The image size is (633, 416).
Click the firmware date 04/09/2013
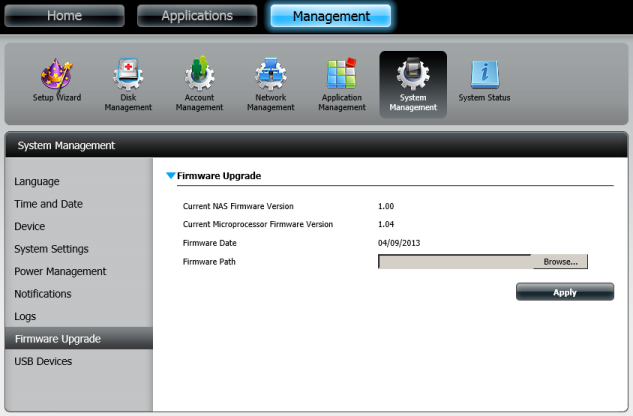pyautogui.click(x=399, y=243)
